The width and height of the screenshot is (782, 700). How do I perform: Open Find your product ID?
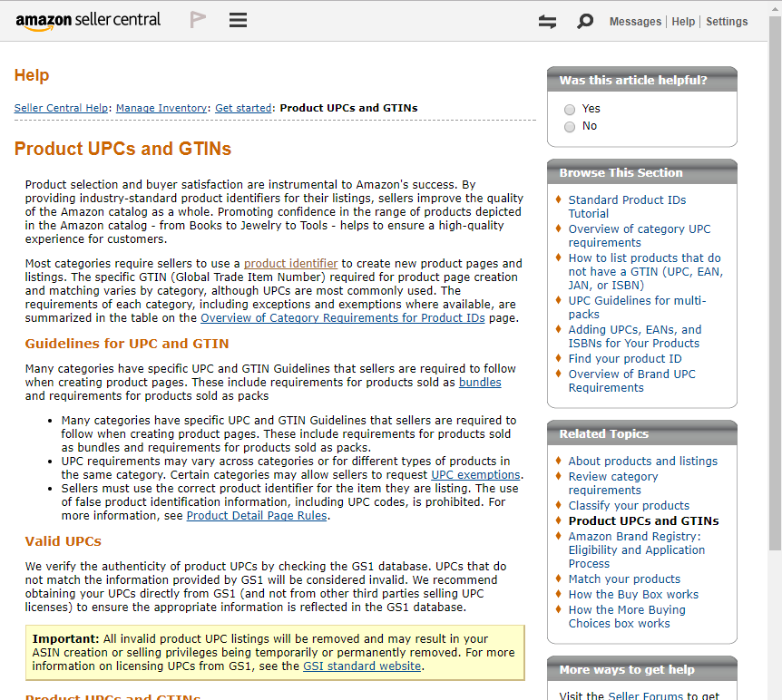coord(625,358)
